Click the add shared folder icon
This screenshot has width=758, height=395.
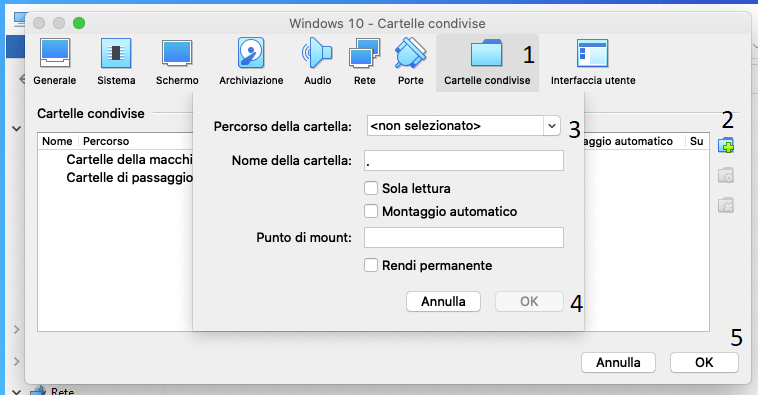pyautogui.click(x=726, y=145)
